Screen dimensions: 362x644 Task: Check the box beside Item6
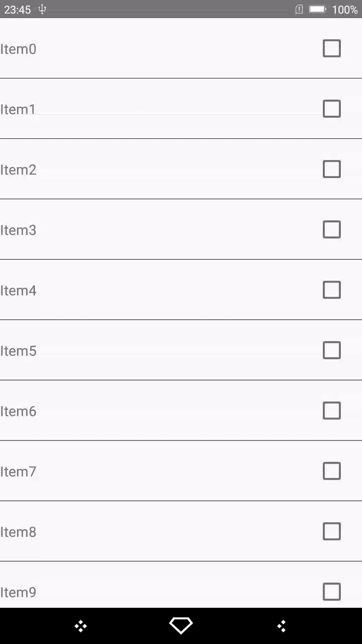click(x=332, y=410)
